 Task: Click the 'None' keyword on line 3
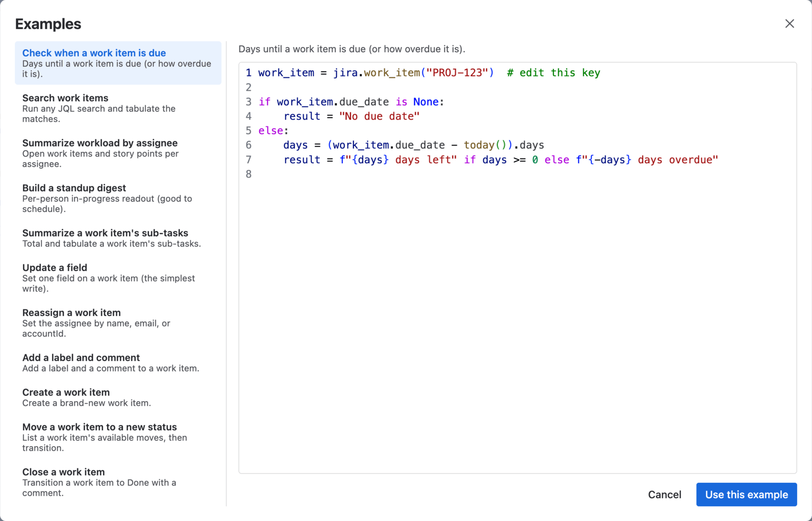pyautogui.click(x=426, y=102)
